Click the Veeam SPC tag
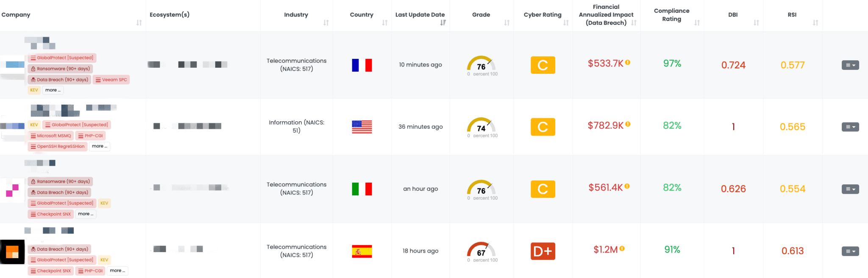The width and height of the screenshot is (868, 278). (111, 80)
